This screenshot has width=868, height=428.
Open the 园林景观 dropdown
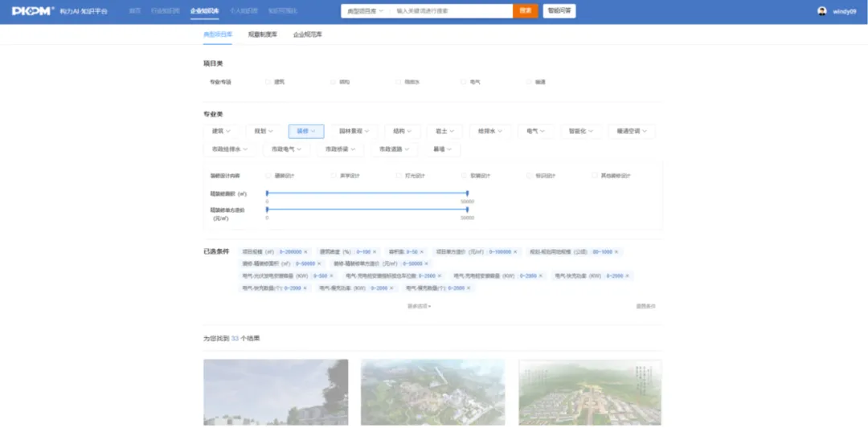[354, 131]
